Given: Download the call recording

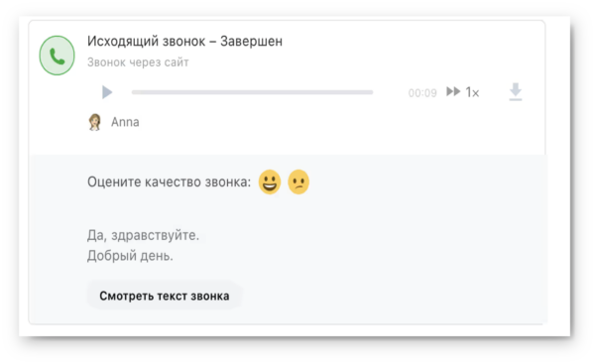Looking at the screenshot, I should point(516,92).
